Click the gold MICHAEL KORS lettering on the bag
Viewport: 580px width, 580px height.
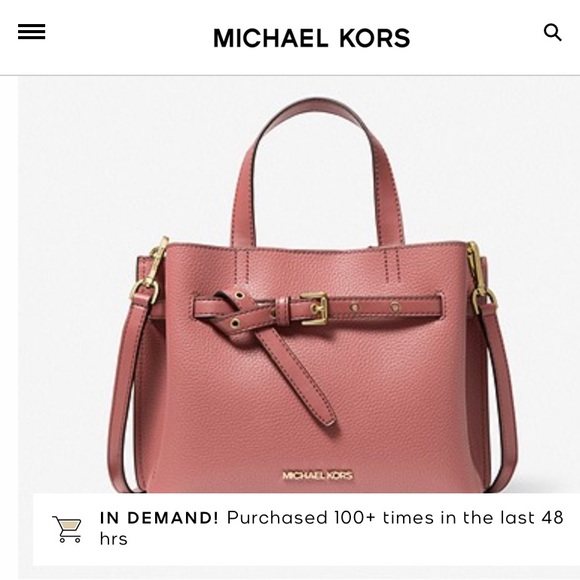coord(317,475)
